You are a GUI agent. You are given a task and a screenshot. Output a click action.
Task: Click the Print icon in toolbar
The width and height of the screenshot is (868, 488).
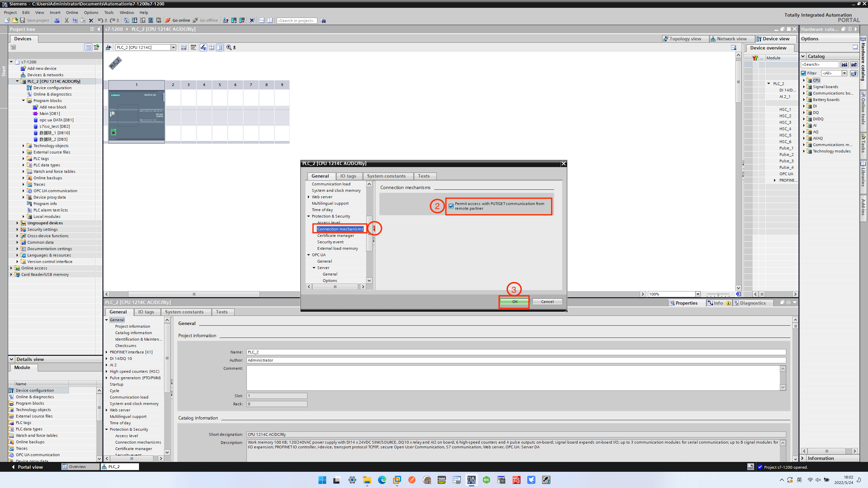[57, 20]
